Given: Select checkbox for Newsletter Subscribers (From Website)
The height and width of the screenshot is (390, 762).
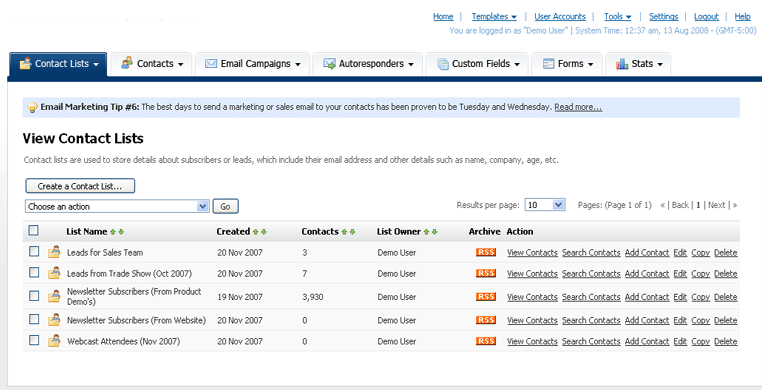Looking at the screenshot, I should pos(34,319).
